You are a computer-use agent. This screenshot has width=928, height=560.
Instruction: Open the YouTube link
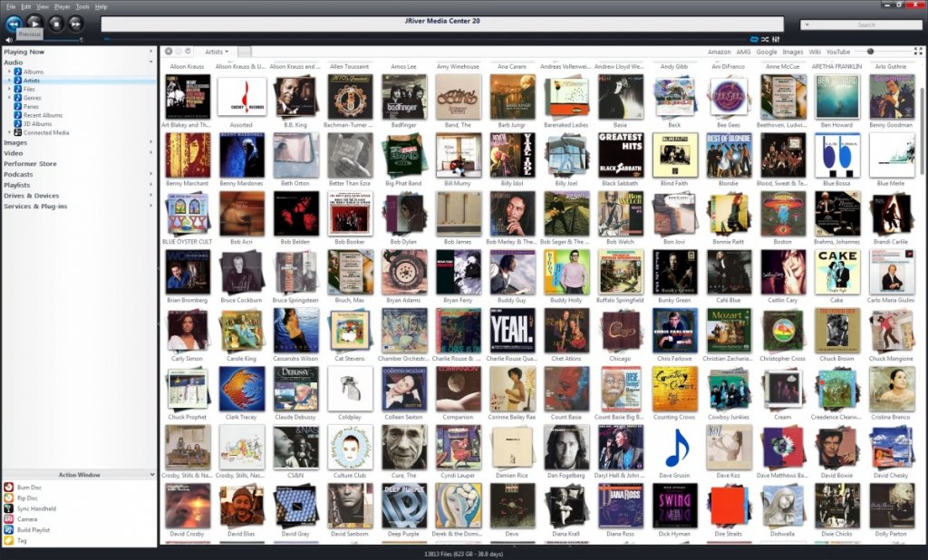[838, 52]
